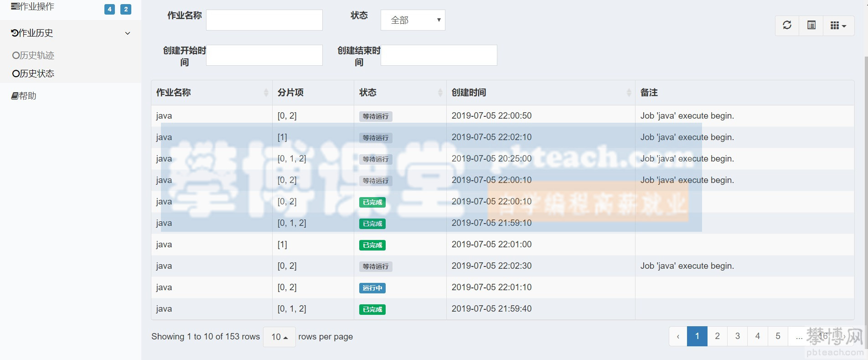The width and height of the screenshot is (868, 360).
Task: Sort by 作业名称 column sort arrows
Action: pos(266,93)
